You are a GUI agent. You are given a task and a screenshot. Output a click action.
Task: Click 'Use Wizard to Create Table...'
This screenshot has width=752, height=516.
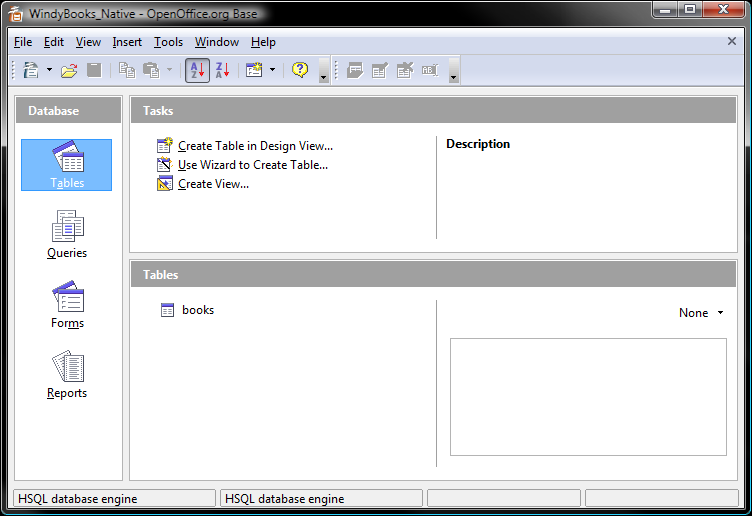point(252,165)
